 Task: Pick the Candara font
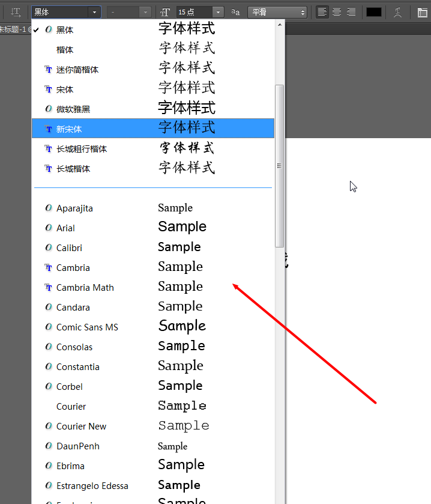coord(153,307)
